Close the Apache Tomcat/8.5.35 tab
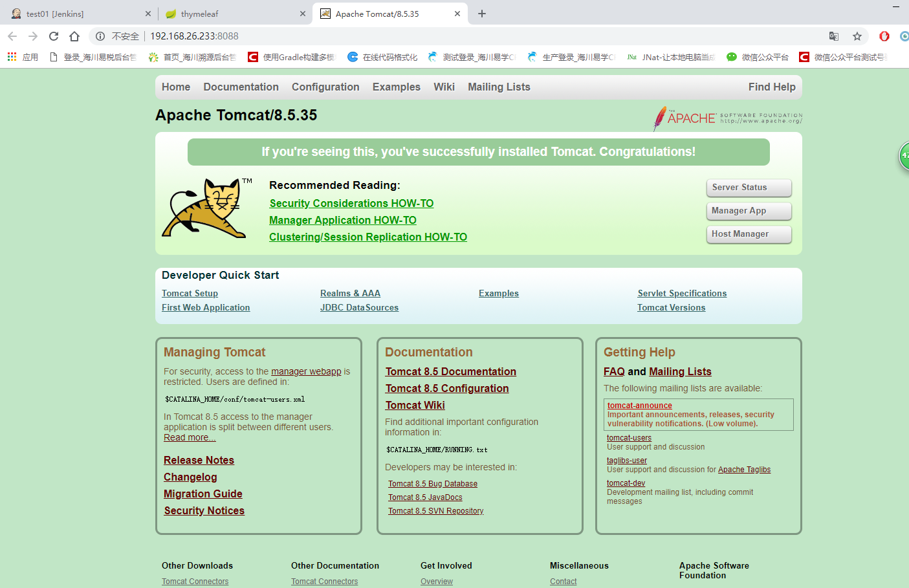This screenshot has width=909, height=588. tap(457, 14)
